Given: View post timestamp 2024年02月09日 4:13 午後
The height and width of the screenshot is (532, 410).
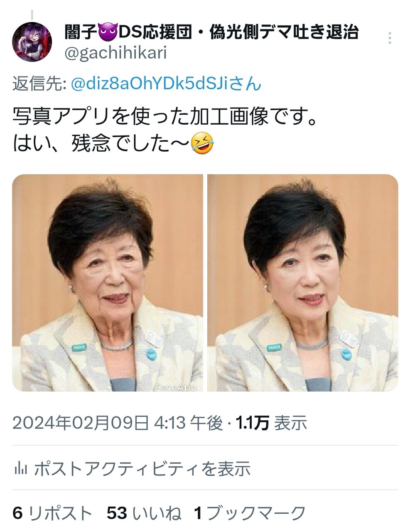Looking at the screenshot, I should tap(118, 423).
